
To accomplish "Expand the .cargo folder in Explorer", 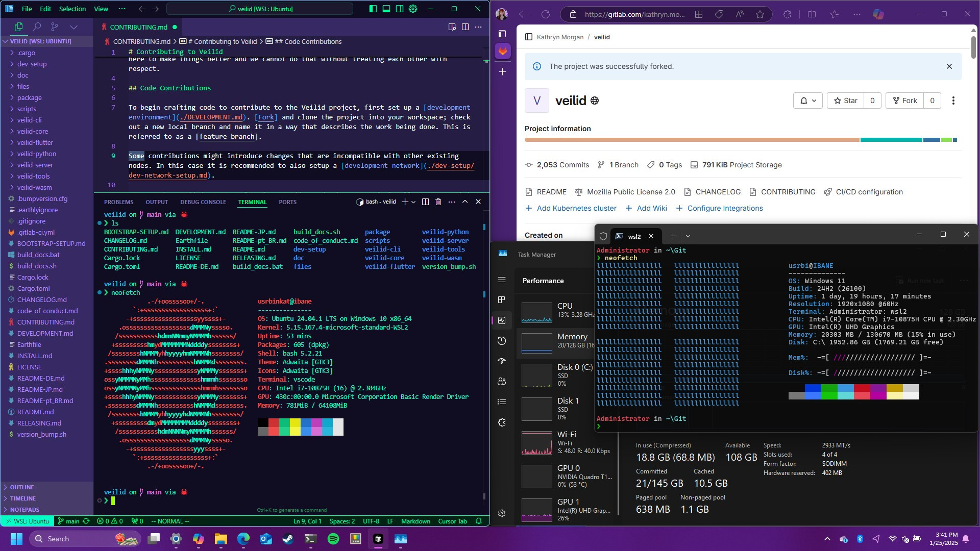I will tap(47, 53).
